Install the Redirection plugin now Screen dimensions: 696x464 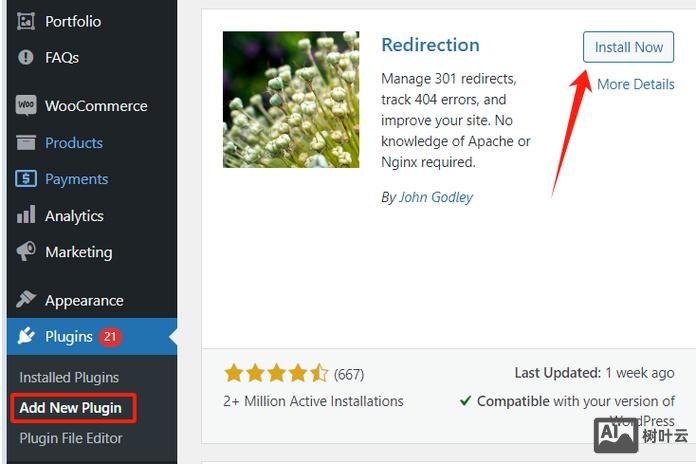point(628,47)
